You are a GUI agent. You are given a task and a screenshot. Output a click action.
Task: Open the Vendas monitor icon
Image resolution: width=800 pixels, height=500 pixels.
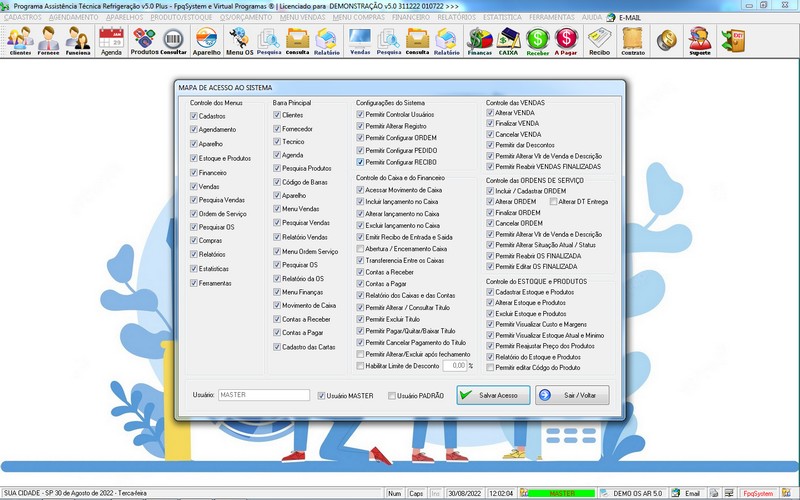[x=360, y=41]
